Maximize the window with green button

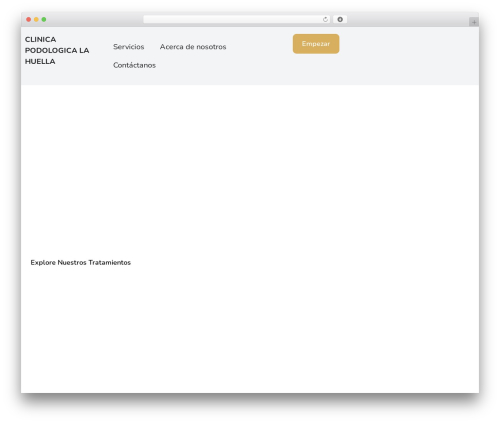pos(44,20)
